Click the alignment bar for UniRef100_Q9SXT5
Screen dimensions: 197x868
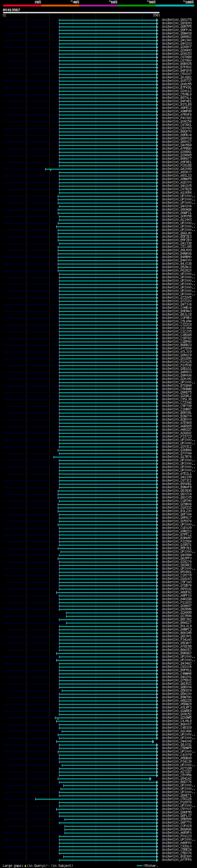click(108, 20)
